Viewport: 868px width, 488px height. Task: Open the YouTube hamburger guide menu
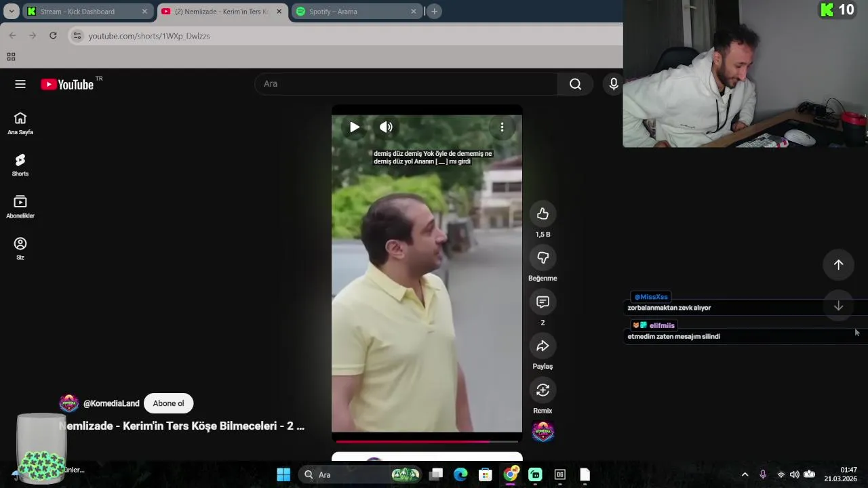point(20,84)
